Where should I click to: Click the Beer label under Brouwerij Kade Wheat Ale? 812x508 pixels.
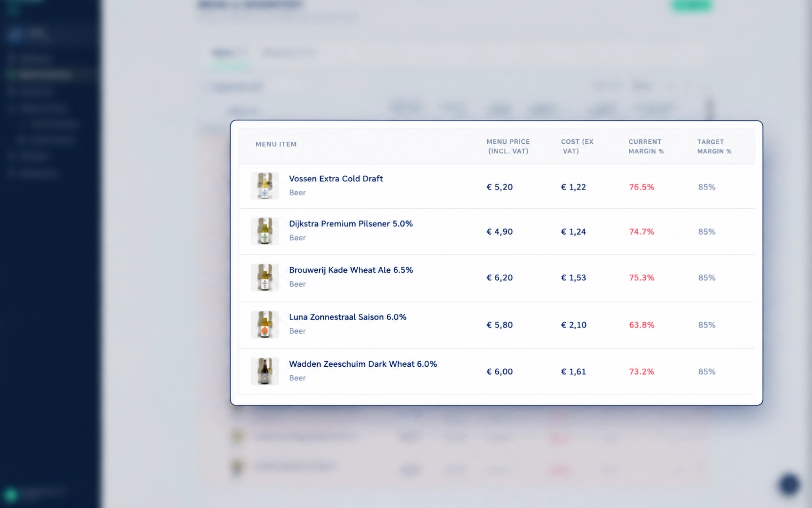click(297, 284)
